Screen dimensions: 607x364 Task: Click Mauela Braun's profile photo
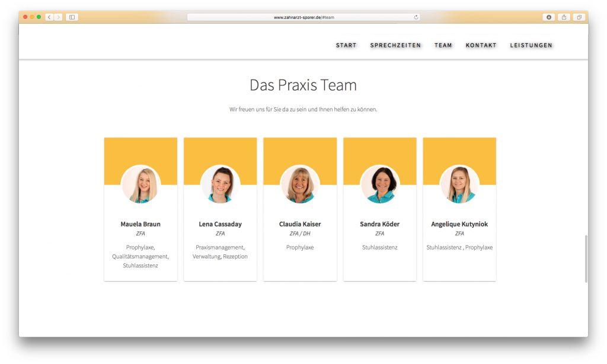point(140,185)
